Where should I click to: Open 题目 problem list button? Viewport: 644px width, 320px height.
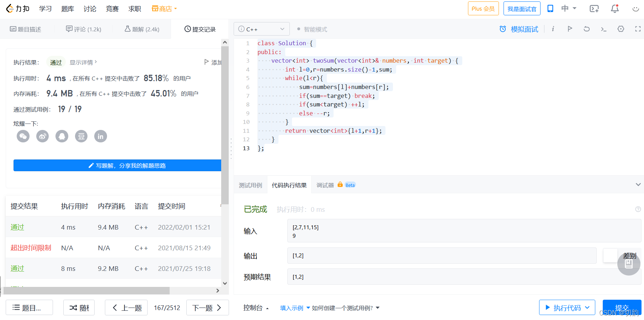click(29, 308)
